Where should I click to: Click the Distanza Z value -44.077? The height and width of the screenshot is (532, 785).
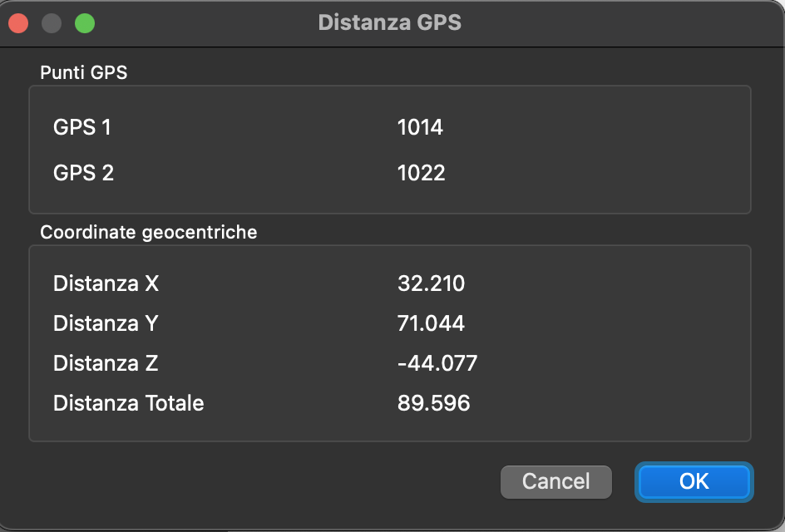[x=437, y=363]
